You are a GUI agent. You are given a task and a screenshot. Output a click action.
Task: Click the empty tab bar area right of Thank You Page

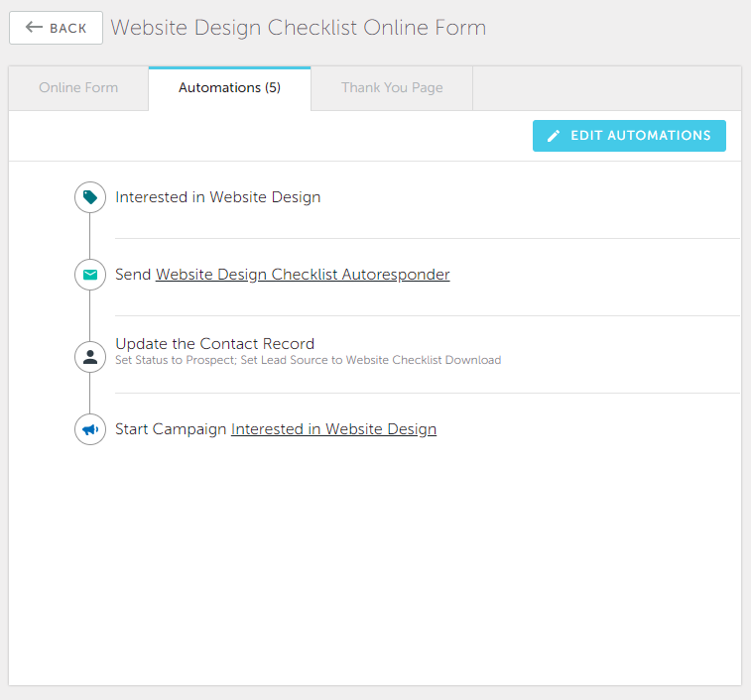[607, 88]
